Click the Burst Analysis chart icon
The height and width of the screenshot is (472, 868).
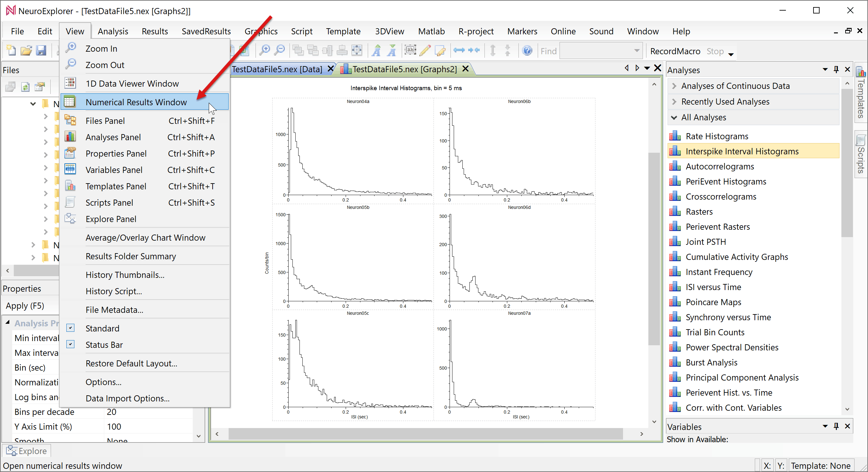click(x=675, y=362)
